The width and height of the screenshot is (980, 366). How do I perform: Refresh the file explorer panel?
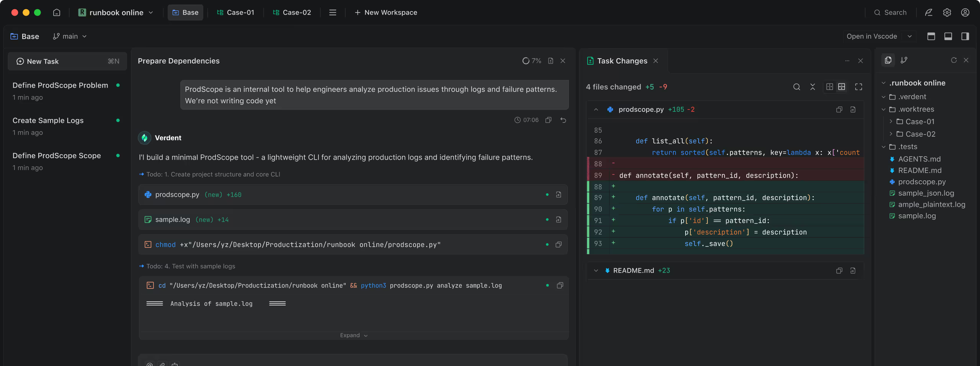[954, 60]
